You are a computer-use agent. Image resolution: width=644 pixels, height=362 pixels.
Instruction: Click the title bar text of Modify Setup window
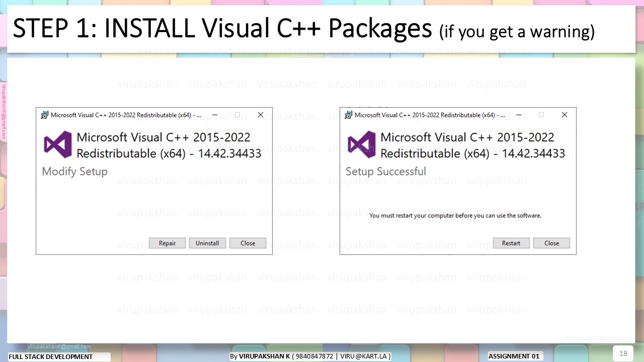click(x=126, y=115)
